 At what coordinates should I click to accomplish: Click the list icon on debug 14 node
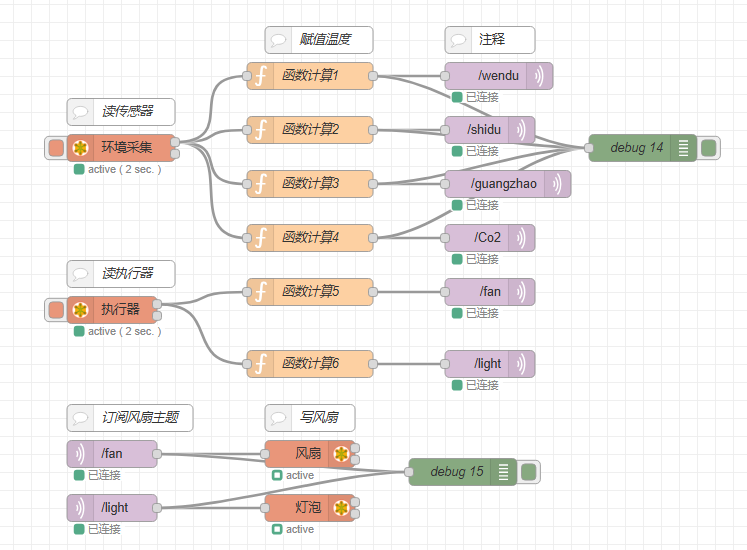pos(683,148)
